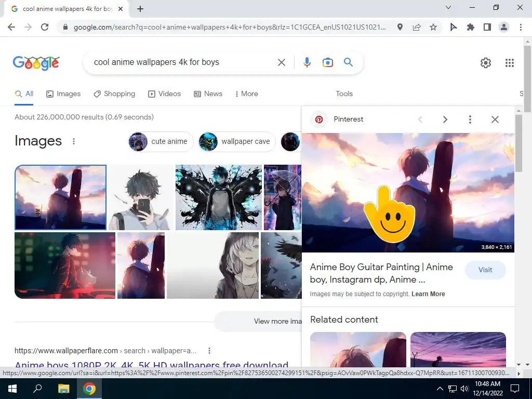The height and width of the screenshot is (399, 532).
Task: Close the Pinterest image preview panel
Action: click(495, 119)
